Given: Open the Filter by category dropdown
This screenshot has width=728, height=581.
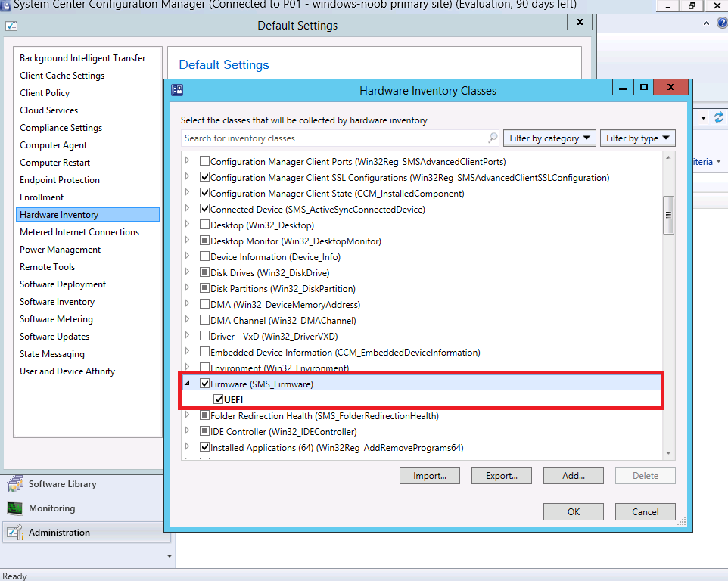Looking at the screenshot, I should click(549, 138).
